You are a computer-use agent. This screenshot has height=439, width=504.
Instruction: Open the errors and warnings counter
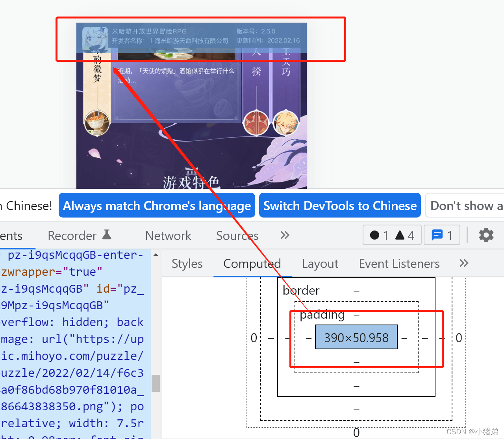(x=392, y=235)
